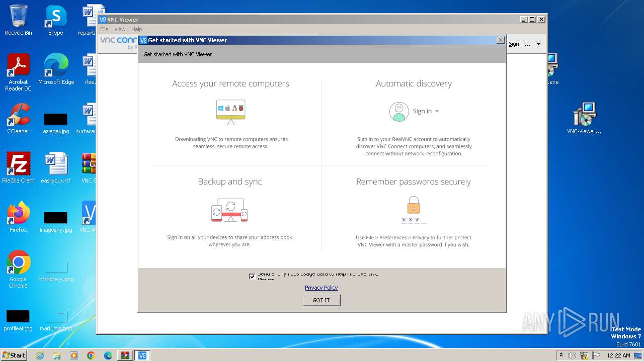The image size is (644, 362).
Task: Click the GOT IT button
Action: click(321, 300)
